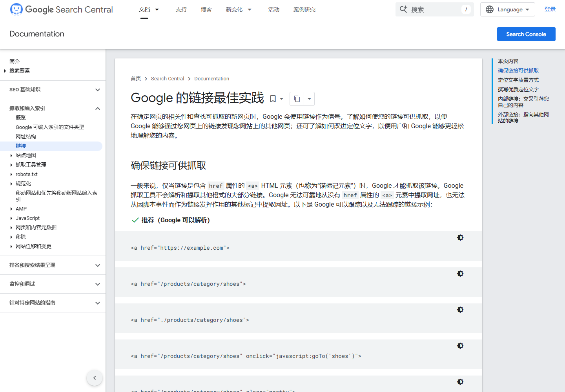
Task: Click the 登录 sign-in link
Action: click(550, 9)
